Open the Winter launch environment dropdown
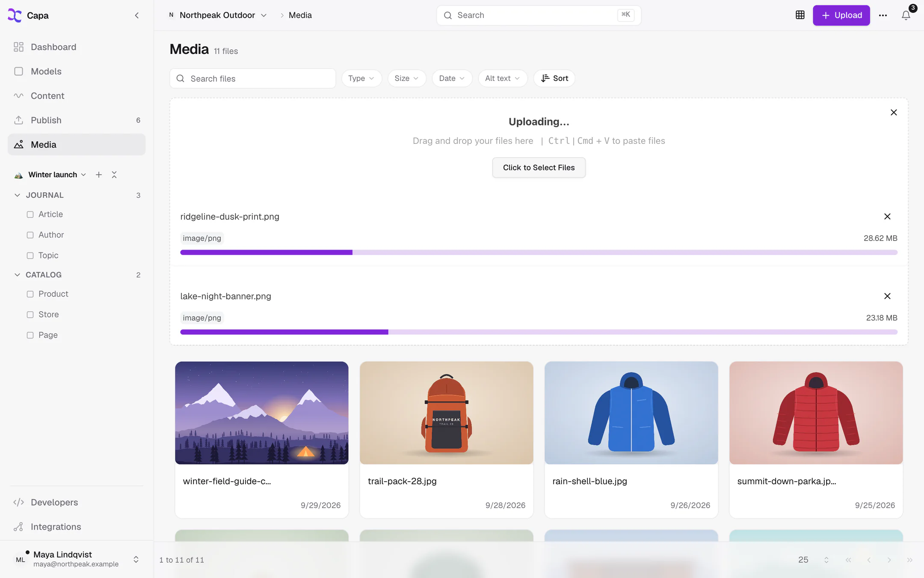This screenshot has height=578, width=924. [x=57, y=175]
